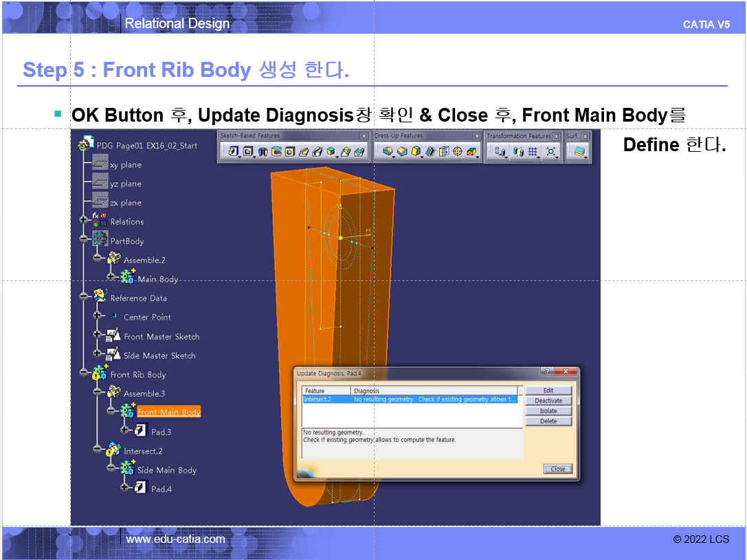Click the Split surface tool icon
Screen dimensions: 747x560
[x=581, y=152]
